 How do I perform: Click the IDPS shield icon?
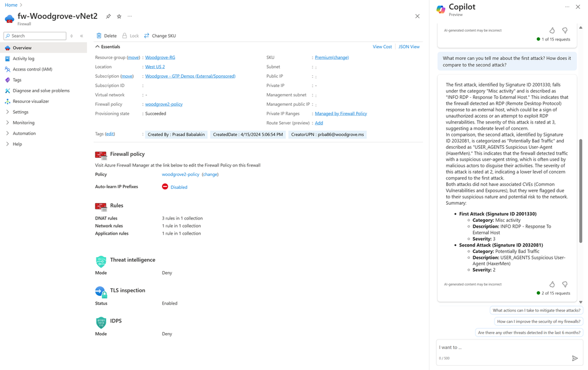pyautogui.click(x=101, y=322)
